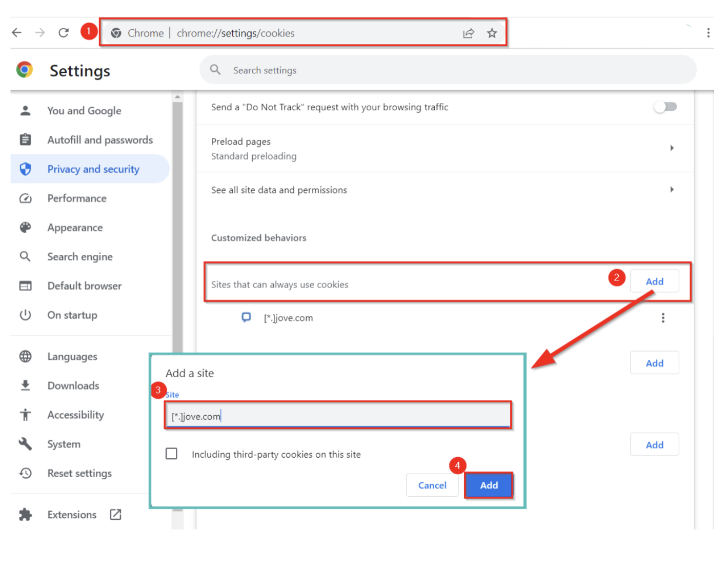Open Downloads settings

(73, 385)
